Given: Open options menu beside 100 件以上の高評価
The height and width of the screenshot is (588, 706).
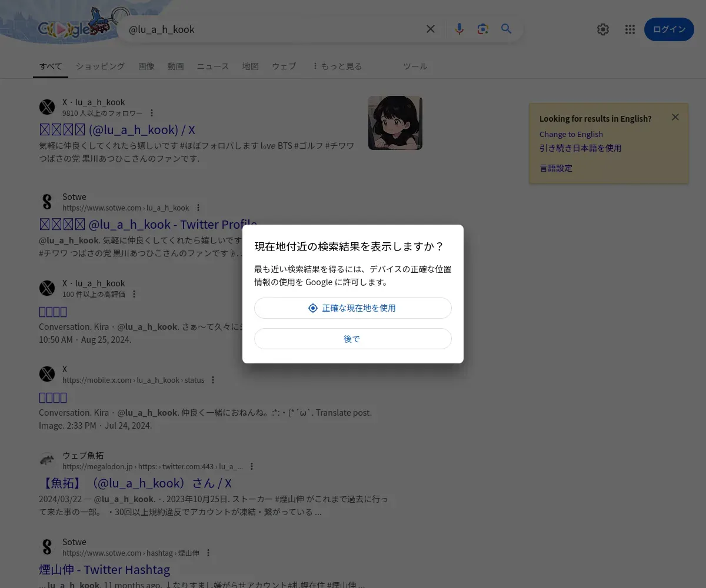Looking at the screenshot, I should pyautogui.click(x=134, y=294).
